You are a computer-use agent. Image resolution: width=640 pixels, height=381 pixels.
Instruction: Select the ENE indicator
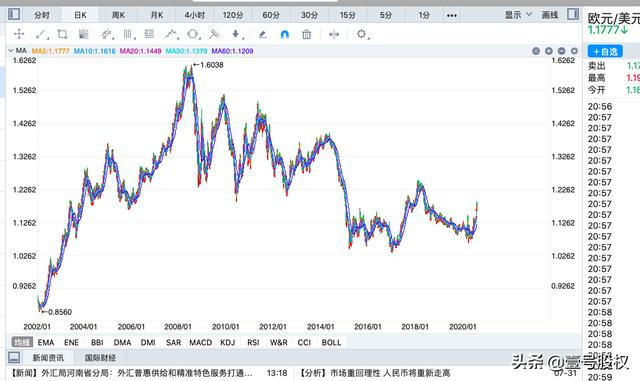[x=71, y=342]
